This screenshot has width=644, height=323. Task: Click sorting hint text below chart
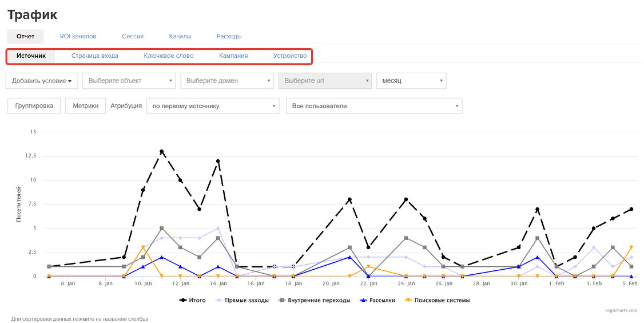(x=79, y=319)
